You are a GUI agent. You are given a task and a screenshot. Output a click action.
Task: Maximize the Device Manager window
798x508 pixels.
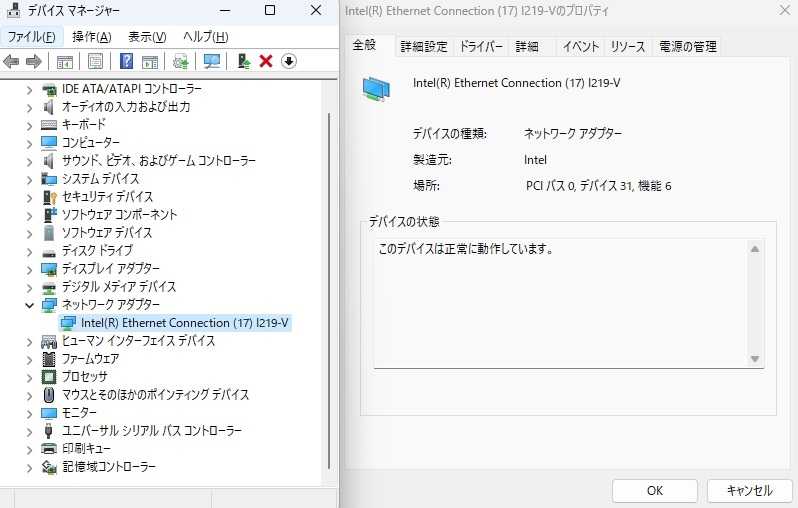(270, 10)
